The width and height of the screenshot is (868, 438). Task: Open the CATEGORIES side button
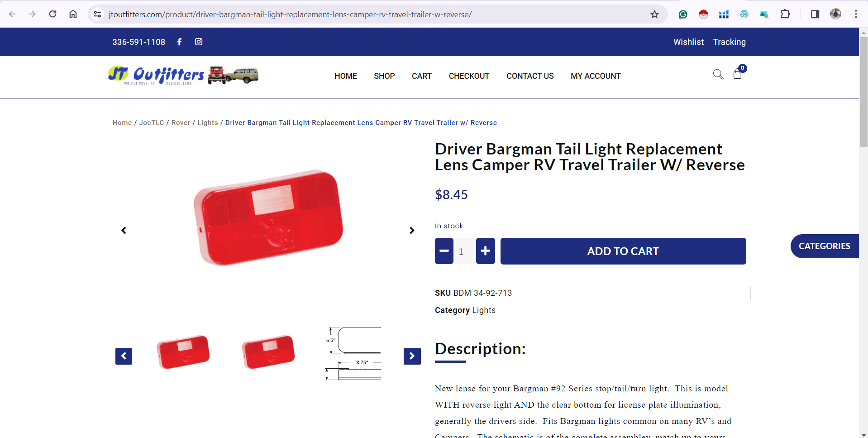825,246
